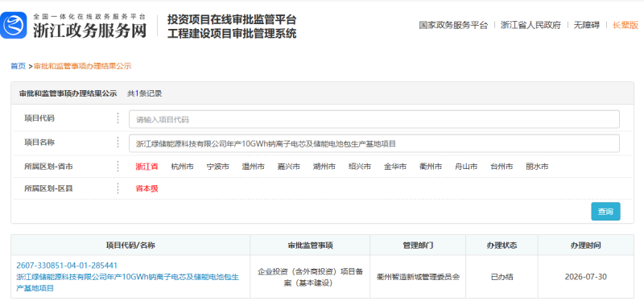This screenshot has height=301, width=644.
Task: Select 省本级 district filter
Action: tap(147, 189)
